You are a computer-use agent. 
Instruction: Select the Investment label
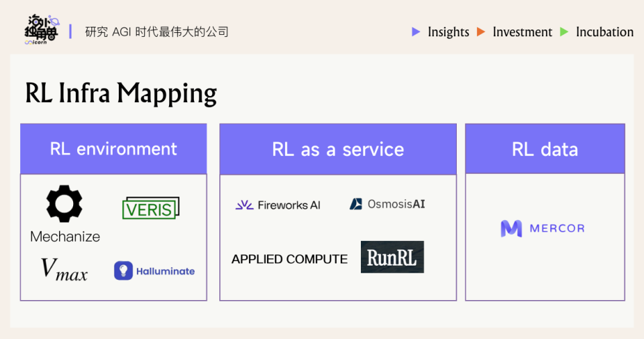tap(523, 32)
